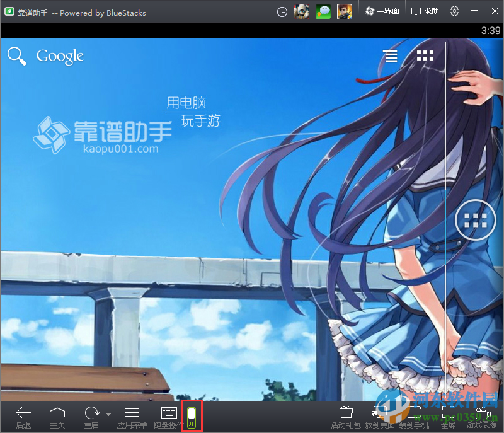The image size is (504, 433).
Task: Open the character game shortcut in title bar
Action: [345, 12]
